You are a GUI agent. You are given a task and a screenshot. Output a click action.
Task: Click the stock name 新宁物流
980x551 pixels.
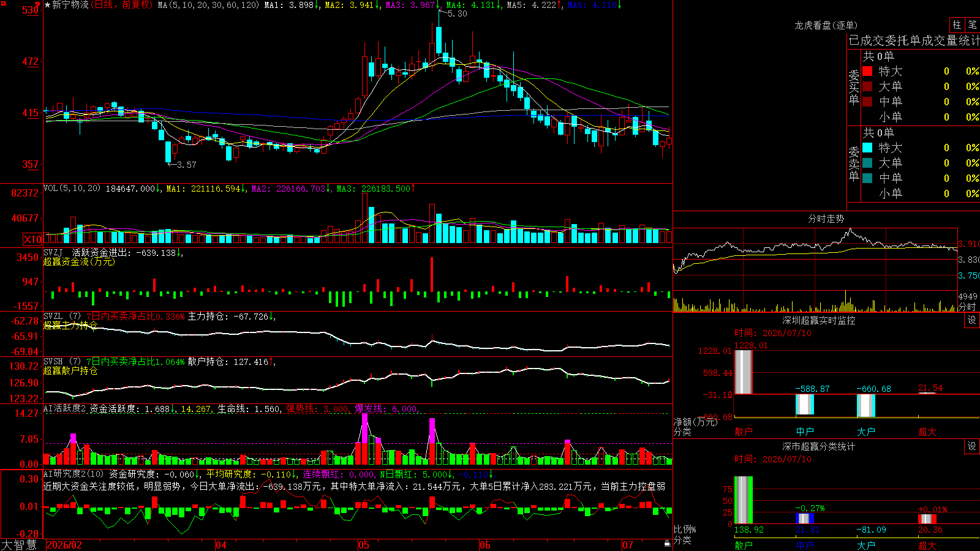(70, 5)
